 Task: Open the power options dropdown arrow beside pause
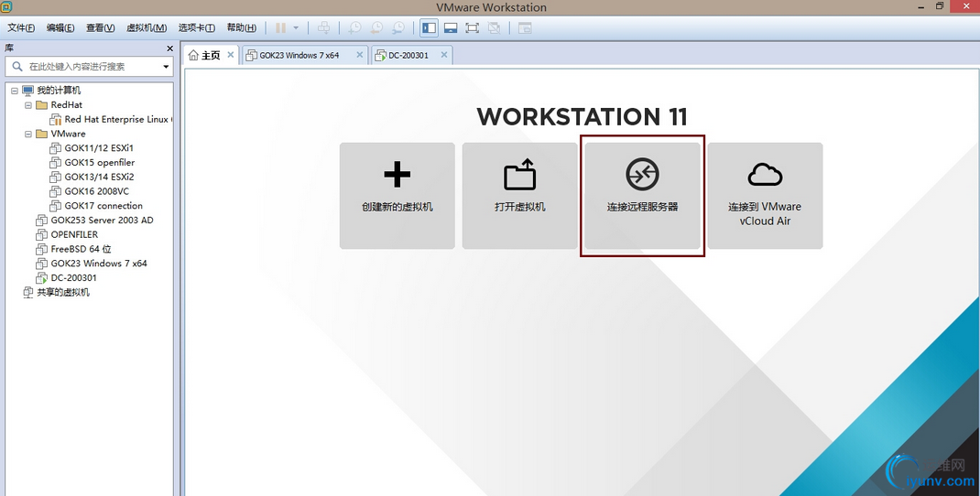[x=296, y=28]
